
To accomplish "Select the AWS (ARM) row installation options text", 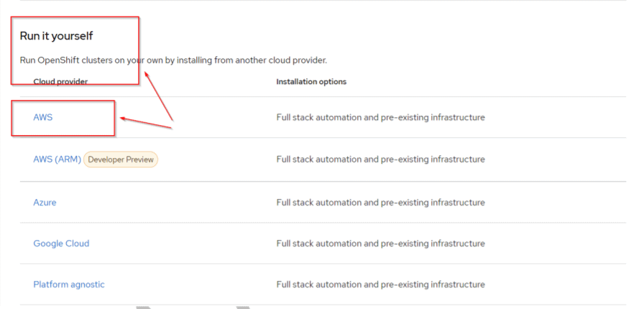I will [x=380, y=160].
